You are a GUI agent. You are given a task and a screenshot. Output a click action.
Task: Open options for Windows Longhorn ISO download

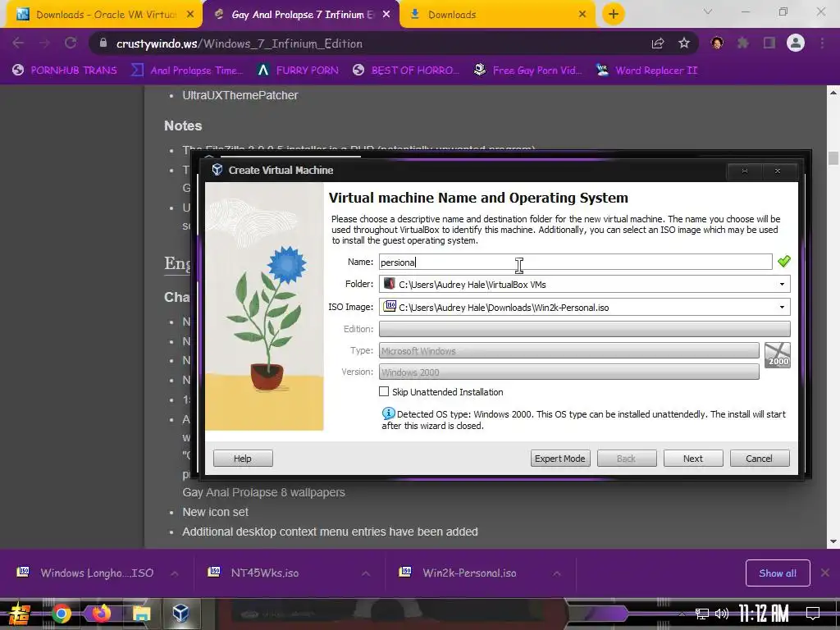coord(175,573)
